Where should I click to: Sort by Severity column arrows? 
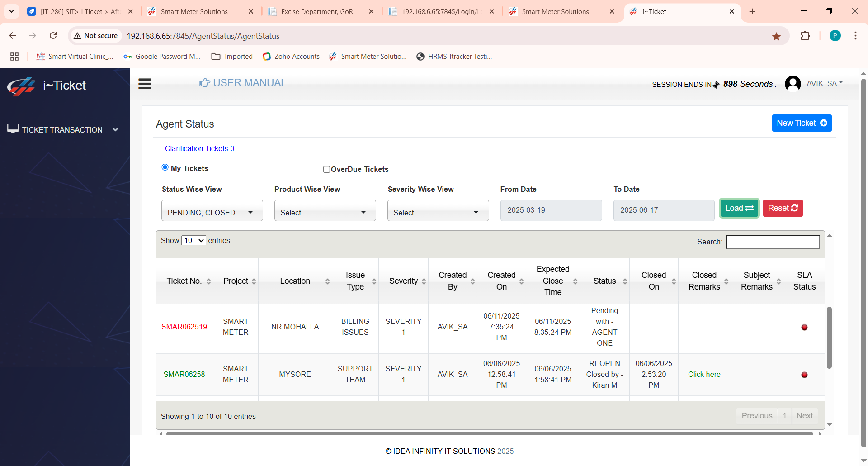click(424, 281)
